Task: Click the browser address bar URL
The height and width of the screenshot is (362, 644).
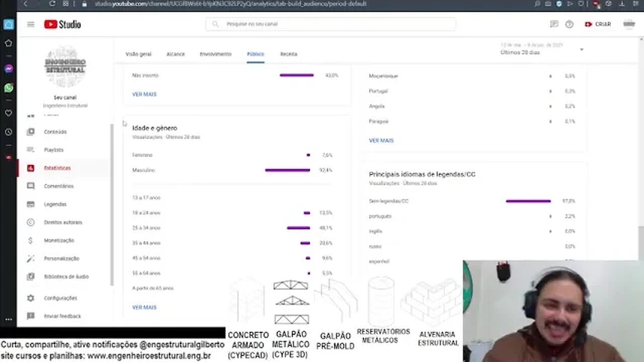Action: tap(230, 4)
